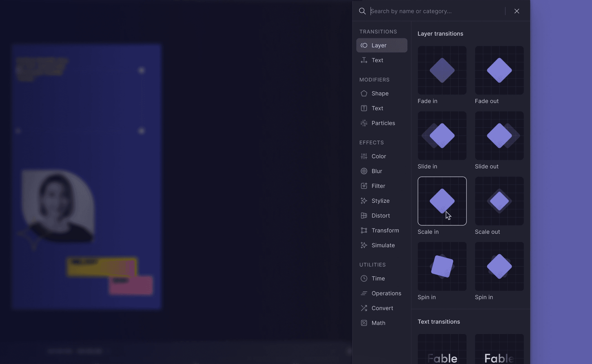
Task: Close the transitions picker panel
Action: [x=517, y=11]
